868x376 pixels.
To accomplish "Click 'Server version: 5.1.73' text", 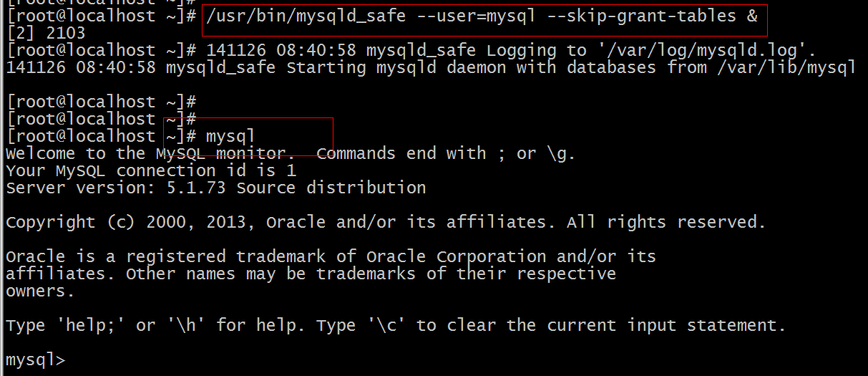I will 115,188.
